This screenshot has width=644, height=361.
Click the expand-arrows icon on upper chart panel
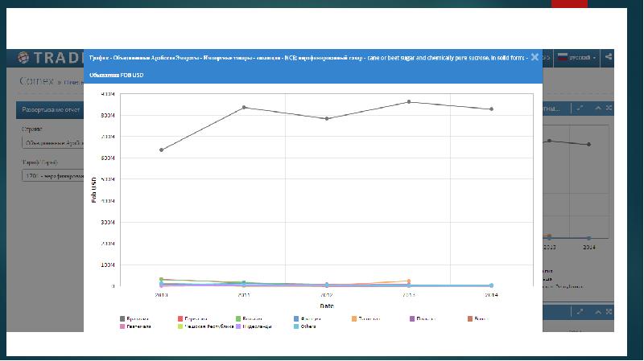(580, 108)
